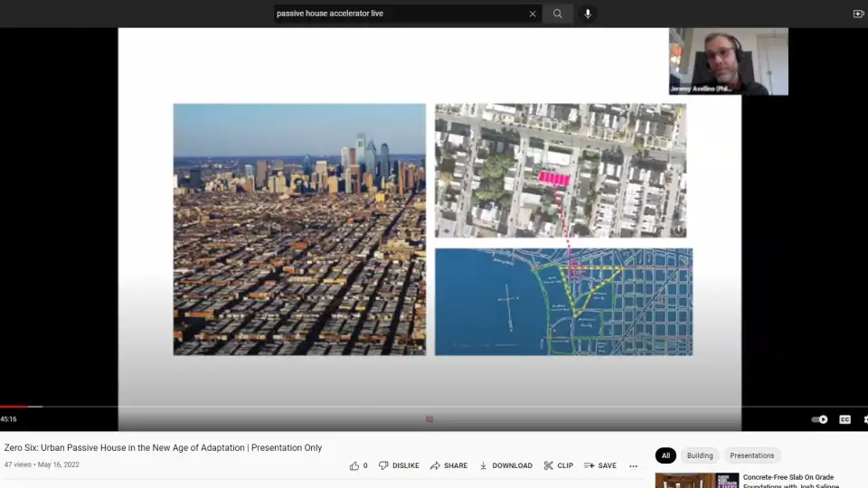Select the Presentations filter chip
This screenshot has height=488, width=868.
pyautogui.click(x=751, y=455)
